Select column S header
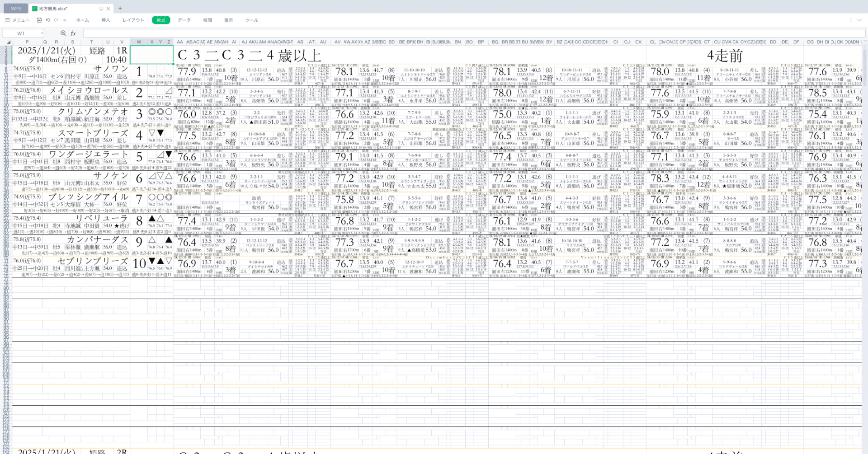The width and height of the screenshot is (868, 454). pos(72,42)
